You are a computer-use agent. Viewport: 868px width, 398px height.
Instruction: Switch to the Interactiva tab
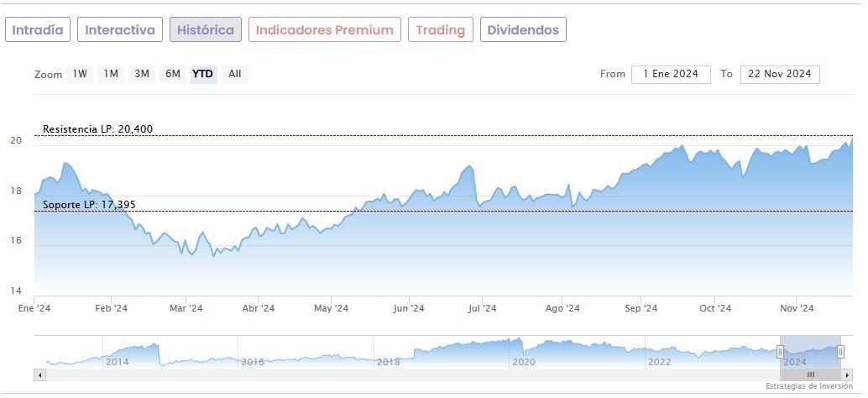pyautogui.click(x=120, y=30)
